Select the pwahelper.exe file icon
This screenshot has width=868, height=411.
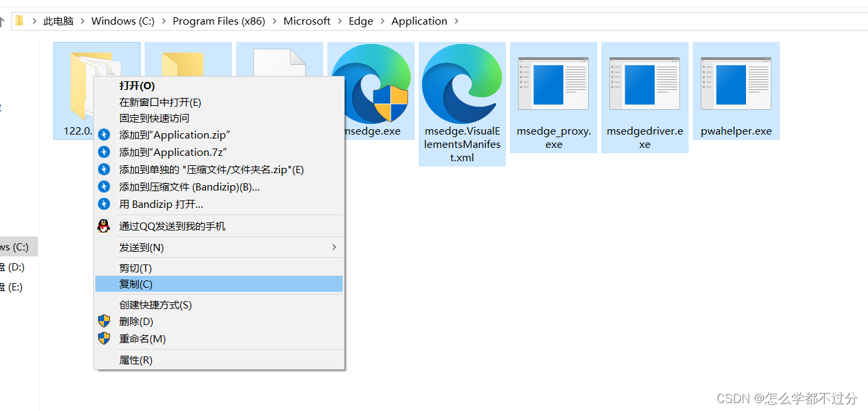tap(736, 83)
